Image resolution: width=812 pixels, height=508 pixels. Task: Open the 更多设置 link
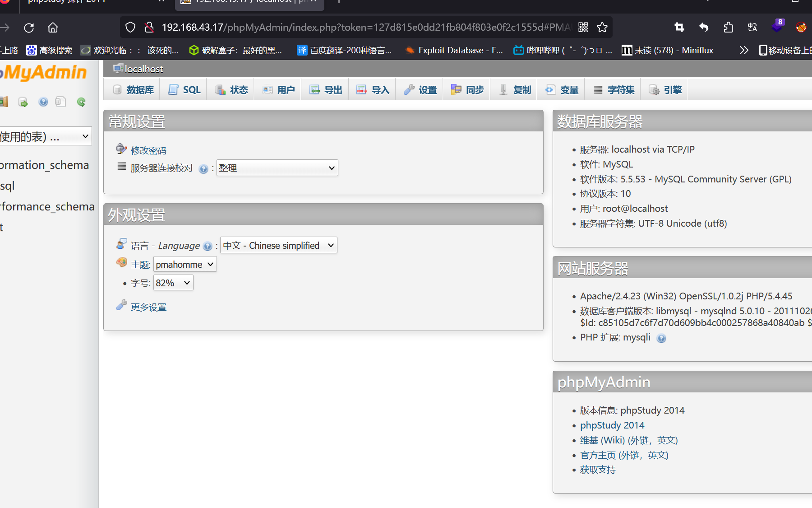tap(148, 307)
